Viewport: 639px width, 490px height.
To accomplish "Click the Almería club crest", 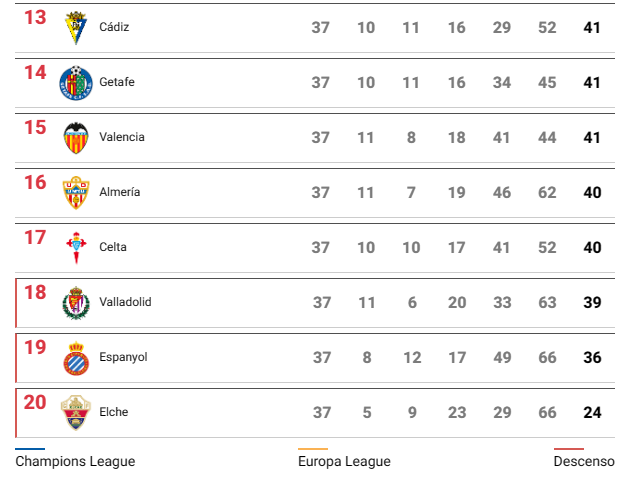I will [76, 192].
